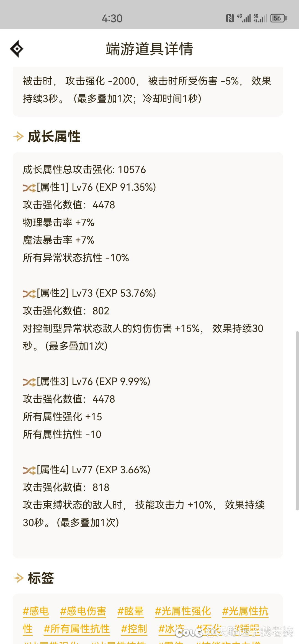Viewport: 299px width, 644px height.
Task: Tap the battery indicator in status bar
Action: coord(279,18)
